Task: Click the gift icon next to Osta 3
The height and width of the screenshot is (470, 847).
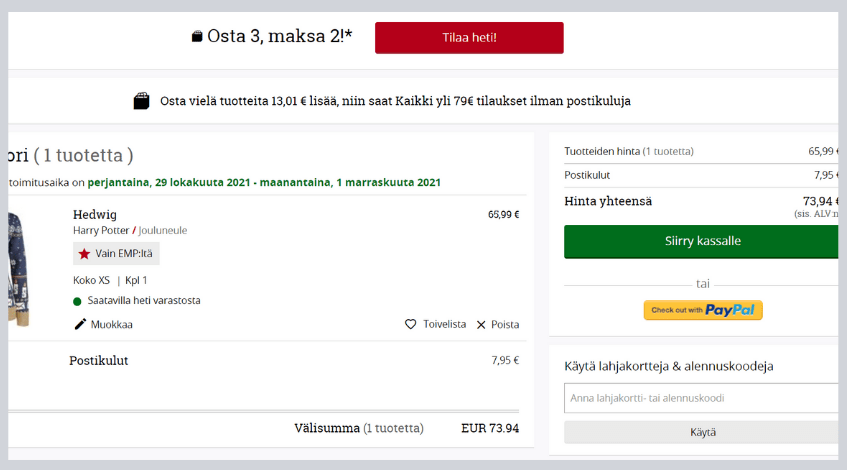Action: click(x=197, y=37)
